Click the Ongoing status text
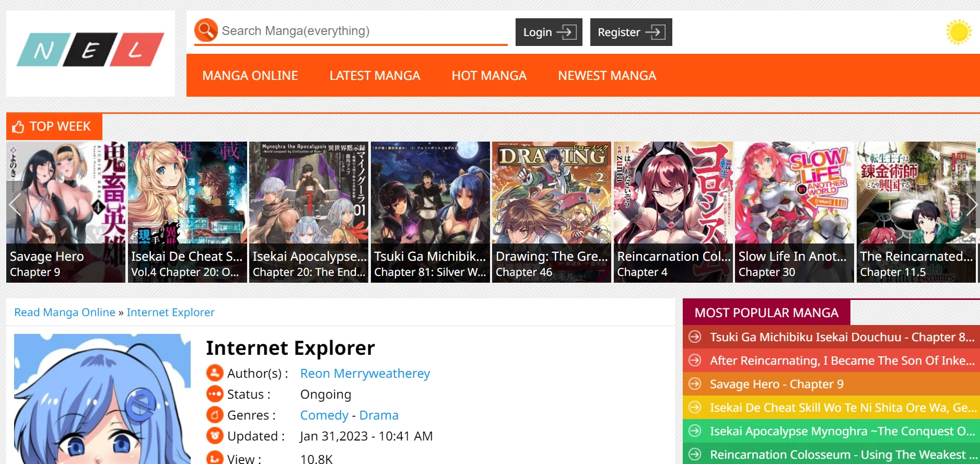This screenshot has height=464, width=980. [325, 395]
